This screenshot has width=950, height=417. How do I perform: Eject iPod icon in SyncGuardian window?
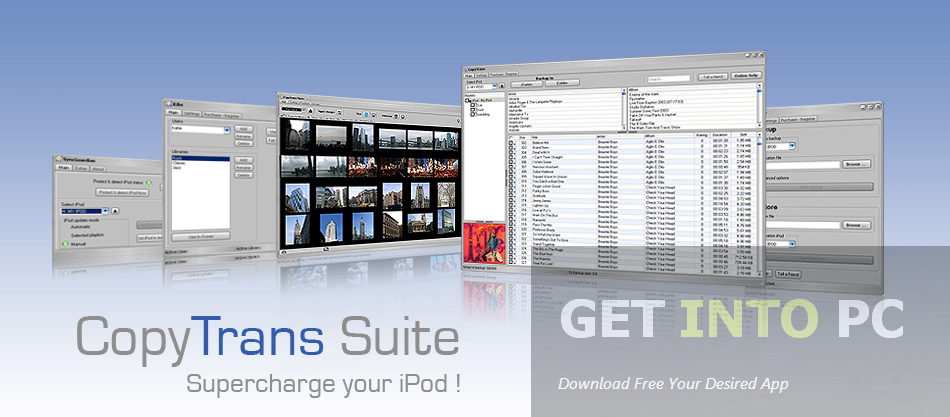click(115, 211)
